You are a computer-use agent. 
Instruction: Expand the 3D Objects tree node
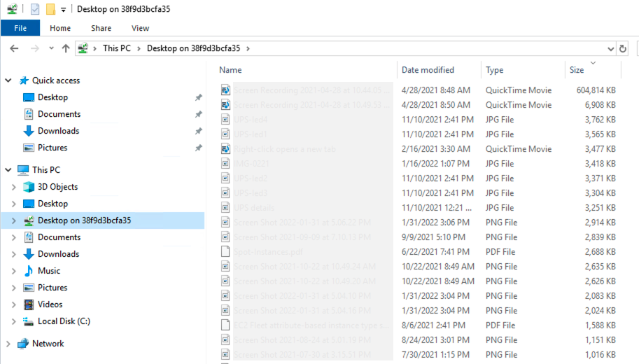13,187
